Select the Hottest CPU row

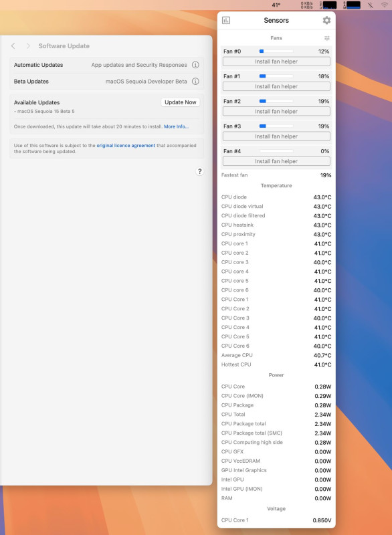pyautogui.click(x=276, y=364)
